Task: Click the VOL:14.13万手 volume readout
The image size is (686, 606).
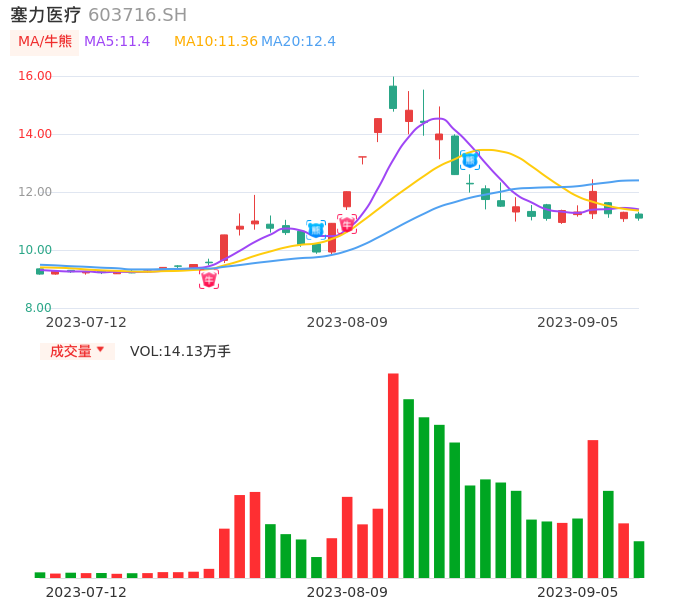Action: pyautogui.click(x=180, y=351)
